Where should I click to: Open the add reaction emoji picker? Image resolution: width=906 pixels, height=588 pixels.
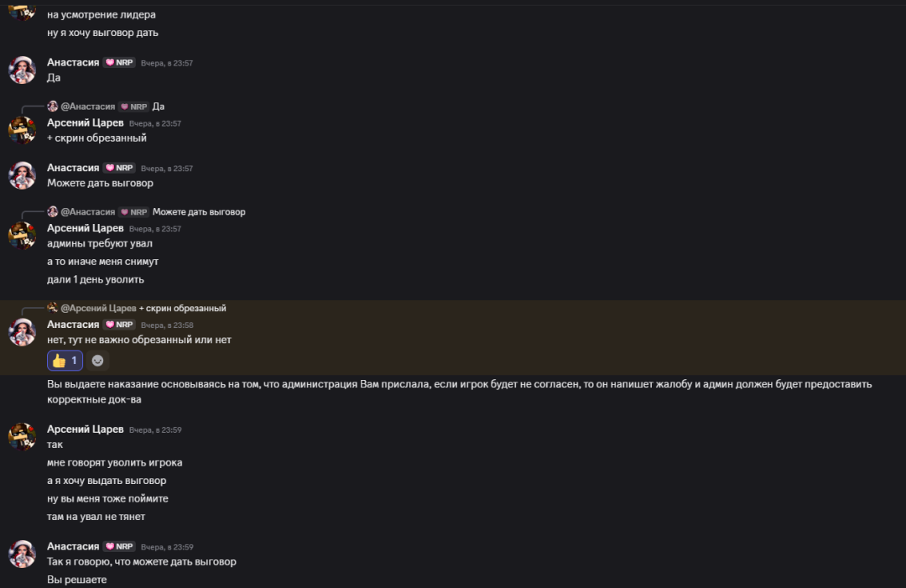(x=97, y=361)
